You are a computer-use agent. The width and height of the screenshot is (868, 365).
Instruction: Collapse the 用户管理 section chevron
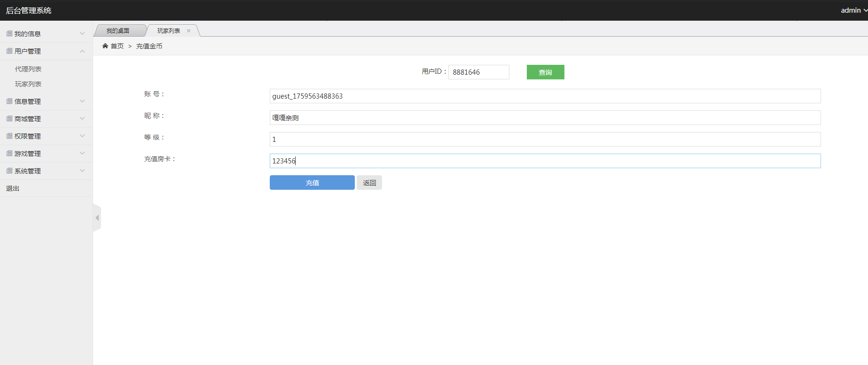tap(82, 51)
